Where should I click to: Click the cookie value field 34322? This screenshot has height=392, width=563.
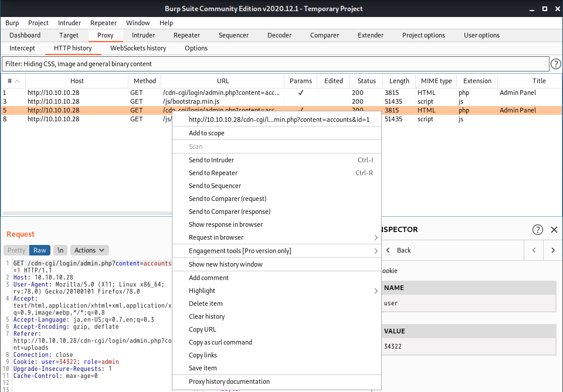(x=468, y=346)
